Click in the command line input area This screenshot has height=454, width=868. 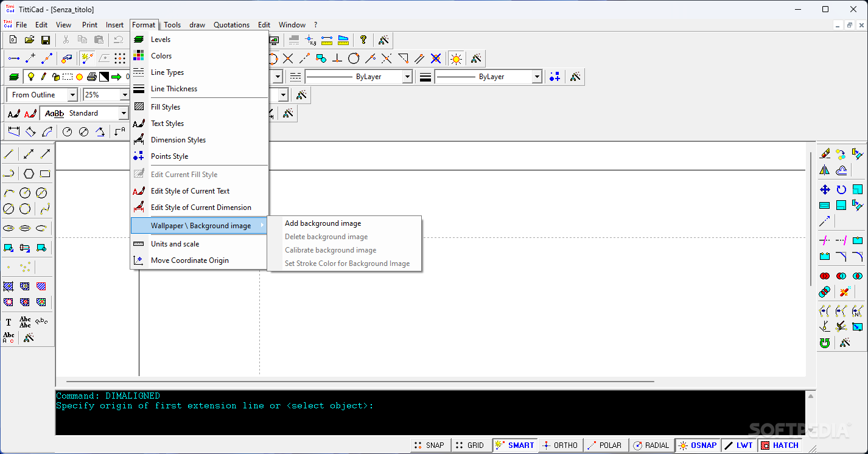click(x=430, y=413)
